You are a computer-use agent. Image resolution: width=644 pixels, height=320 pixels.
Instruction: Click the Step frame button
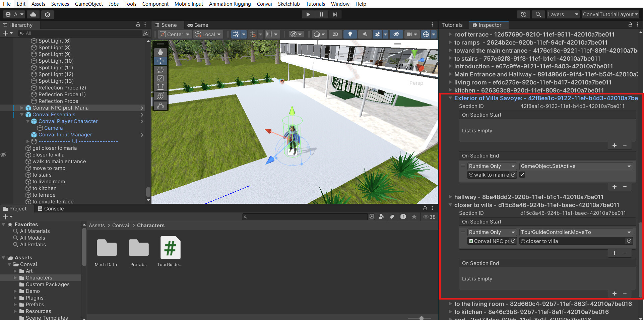pyautogui.click(x=335, y=14)
